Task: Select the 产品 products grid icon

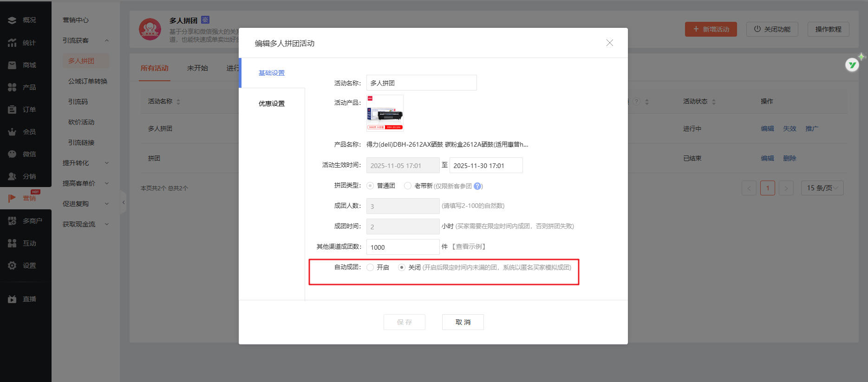Action: click(x=12, y=87)
